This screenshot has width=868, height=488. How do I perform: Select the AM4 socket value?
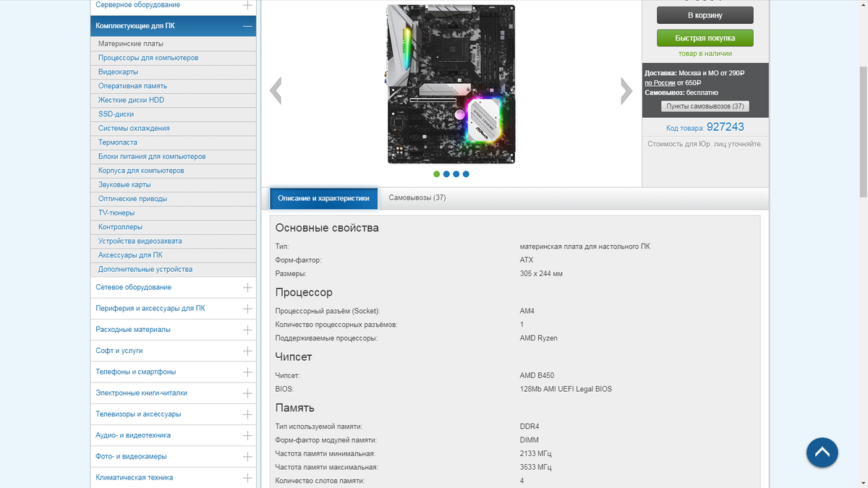[527, 312]
